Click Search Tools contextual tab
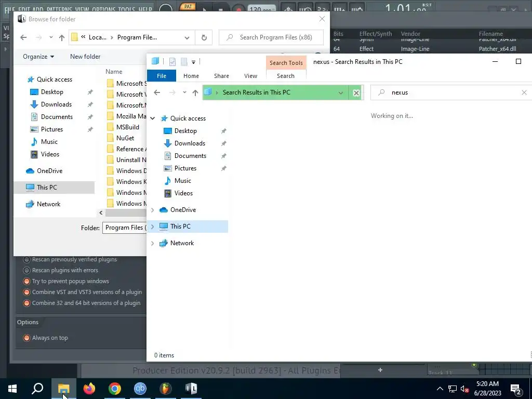Image resolution: width=532 pixels, height=399 pixels. 286,63
